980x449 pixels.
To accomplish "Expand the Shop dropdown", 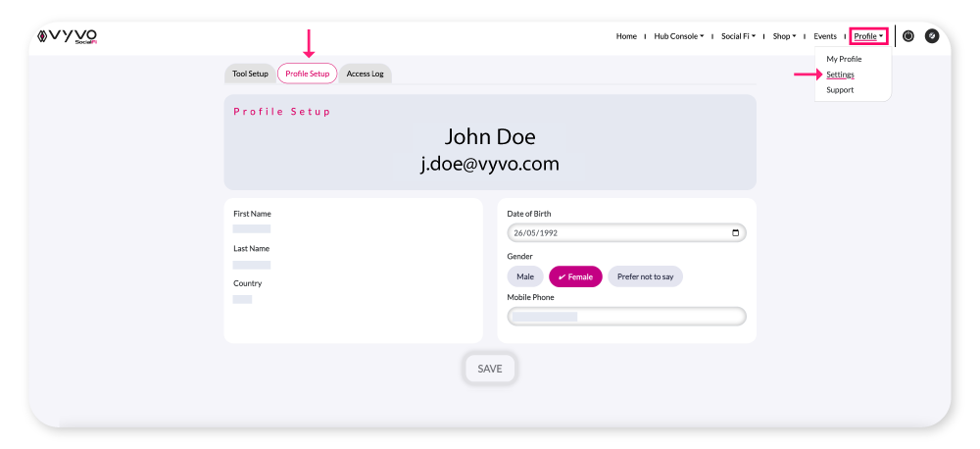I will pos(784,36).
